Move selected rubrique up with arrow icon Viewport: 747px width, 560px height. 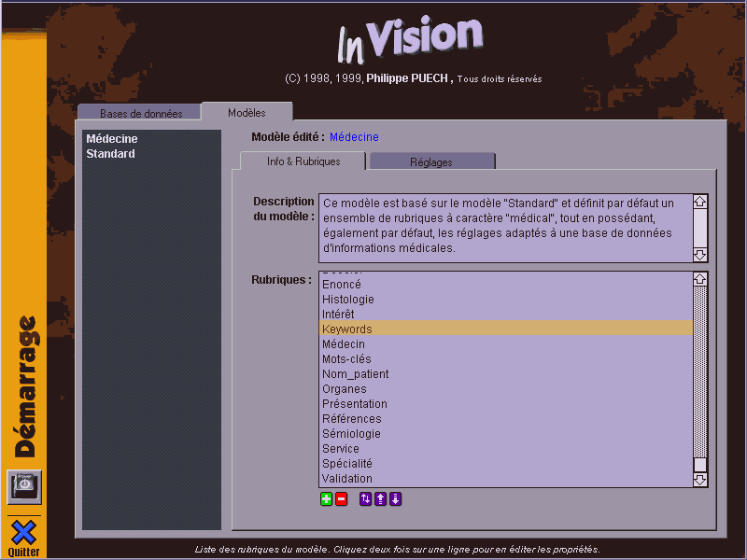pyautogui.click(x=380, y=499)
